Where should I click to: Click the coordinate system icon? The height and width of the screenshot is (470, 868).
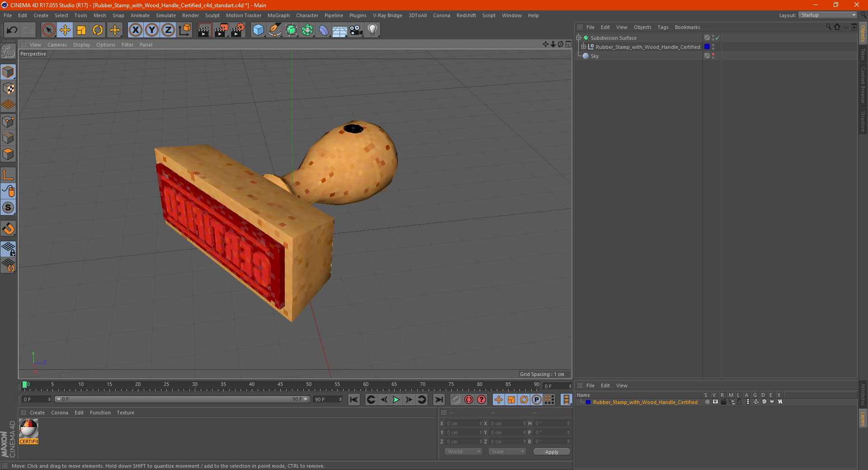pos(184,30)
